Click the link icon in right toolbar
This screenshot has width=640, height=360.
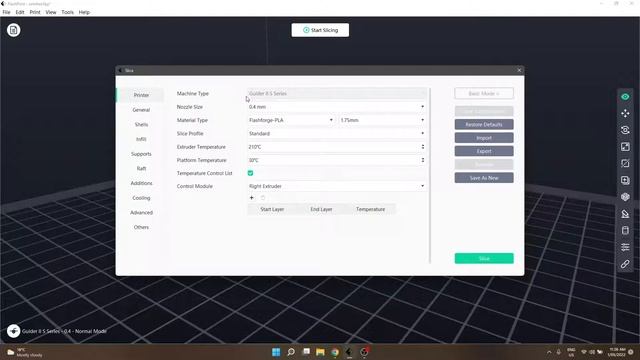(x=625, y=264)
